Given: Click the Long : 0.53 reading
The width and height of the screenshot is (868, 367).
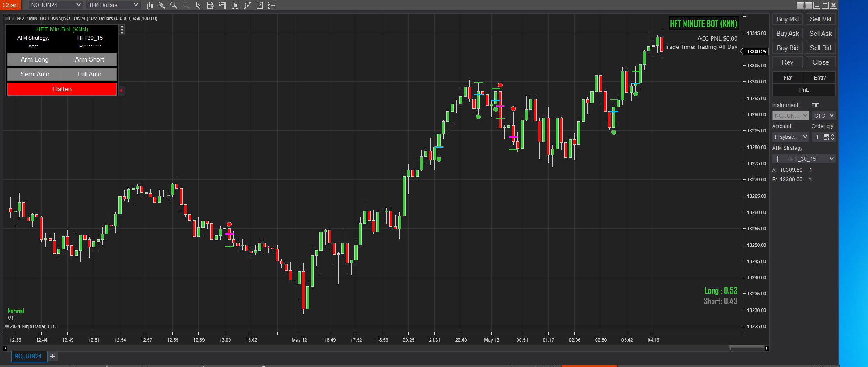Looking at the screenshot, I should [721, 291].
